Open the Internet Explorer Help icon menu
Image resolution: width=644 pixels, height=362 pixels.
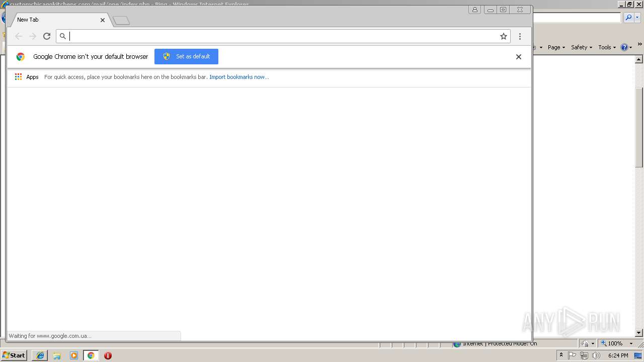(x=626, y=47)
